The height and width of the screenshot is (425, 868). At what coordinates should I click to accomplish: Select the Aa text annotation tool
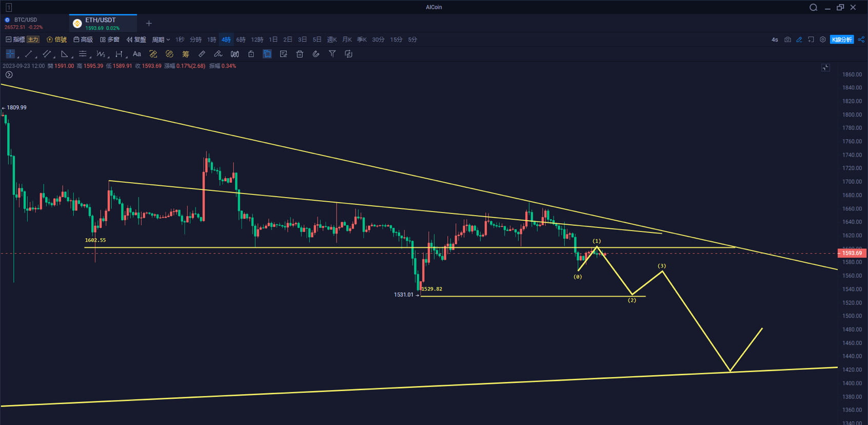point(137,54)
